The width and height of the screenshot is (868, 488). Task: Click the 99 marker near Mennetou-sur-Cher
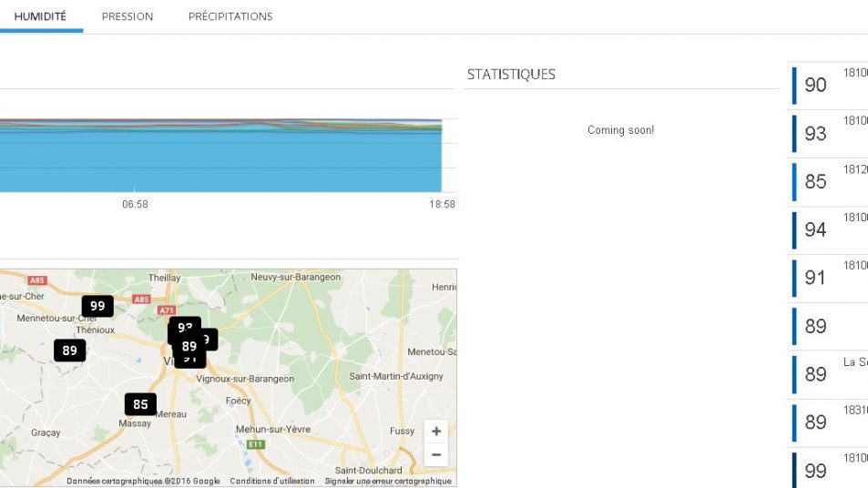[x=97, y=306]
